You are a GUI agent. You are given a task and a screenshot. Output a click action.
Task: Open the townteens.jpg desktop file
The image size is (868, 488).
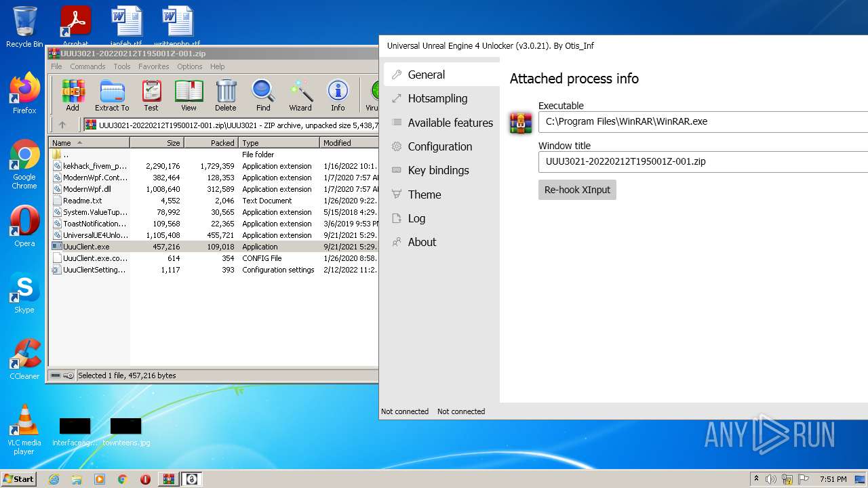[126, 432]
